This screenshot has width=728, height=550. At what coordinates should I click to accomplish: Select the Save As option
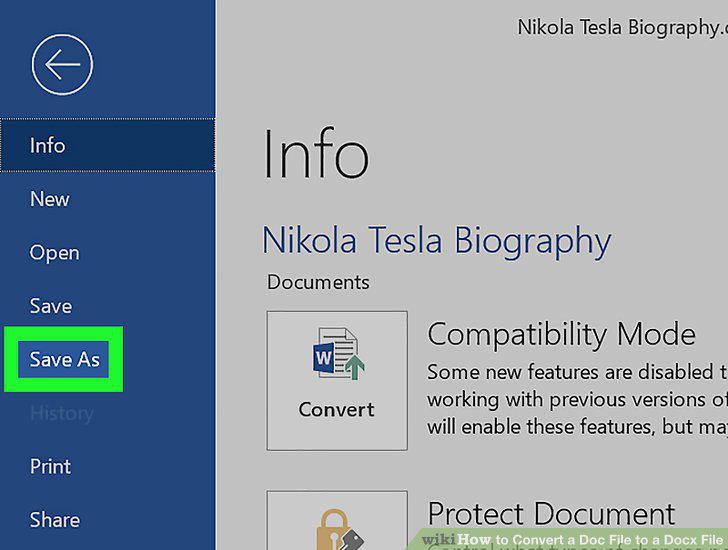tap(64, 360)
